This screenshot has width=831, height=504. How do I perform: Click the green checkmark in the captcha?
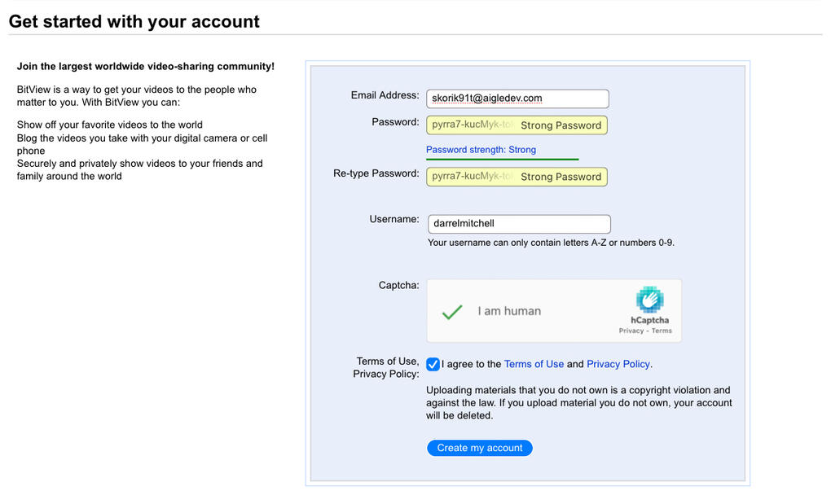(452, 311)
